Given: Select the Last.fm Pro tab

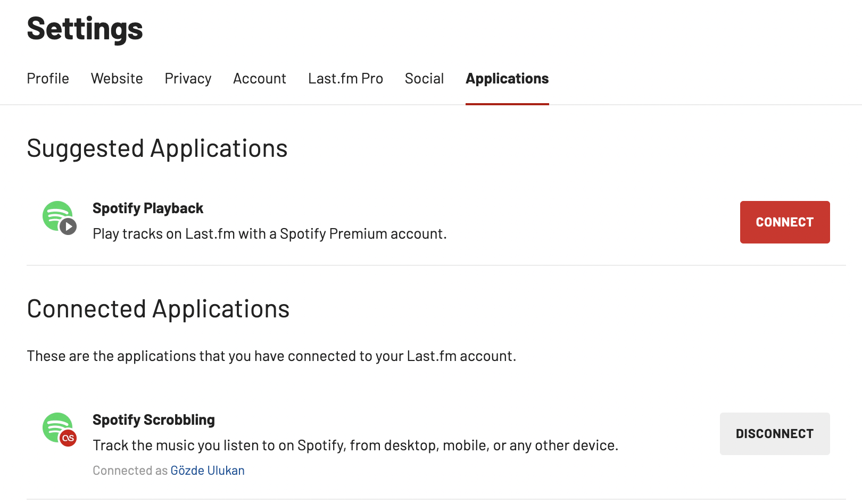Looking at the screenshot, I should (345, 79).
